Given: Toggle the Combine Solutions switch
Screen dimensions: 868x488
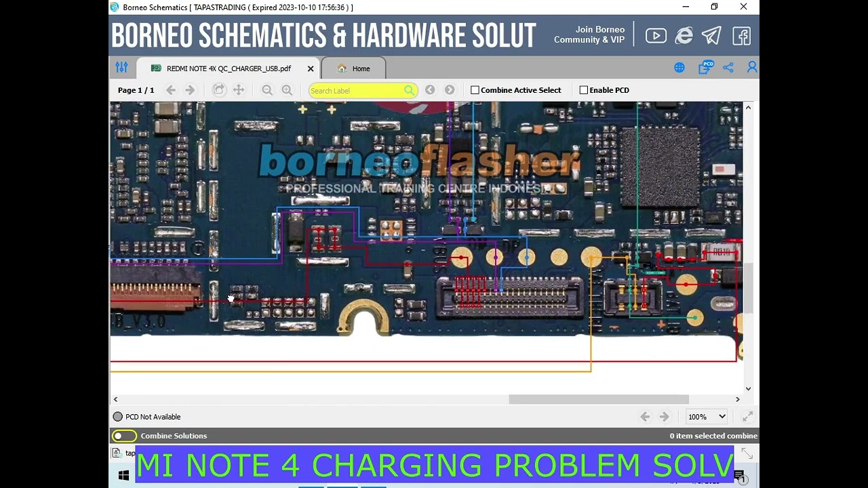Looking at the screenshot, I should (125, 436).
